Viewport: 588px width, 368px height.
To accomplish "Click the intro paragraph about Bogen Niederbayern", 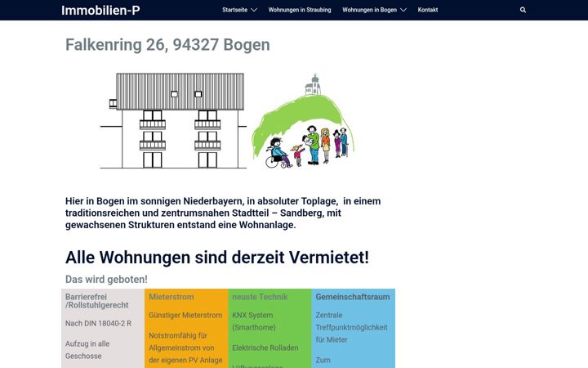I will (223, 213).
